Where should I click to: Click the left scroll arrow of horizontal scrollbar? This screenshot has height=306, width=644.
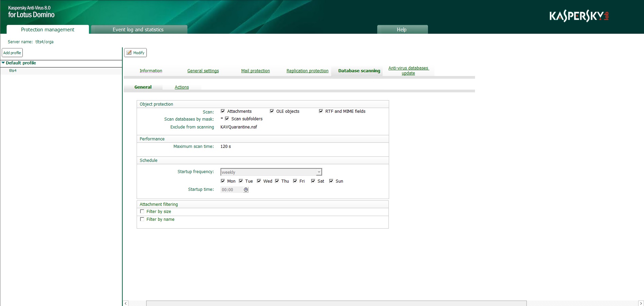pyautogui.click(x=126, y=303)
